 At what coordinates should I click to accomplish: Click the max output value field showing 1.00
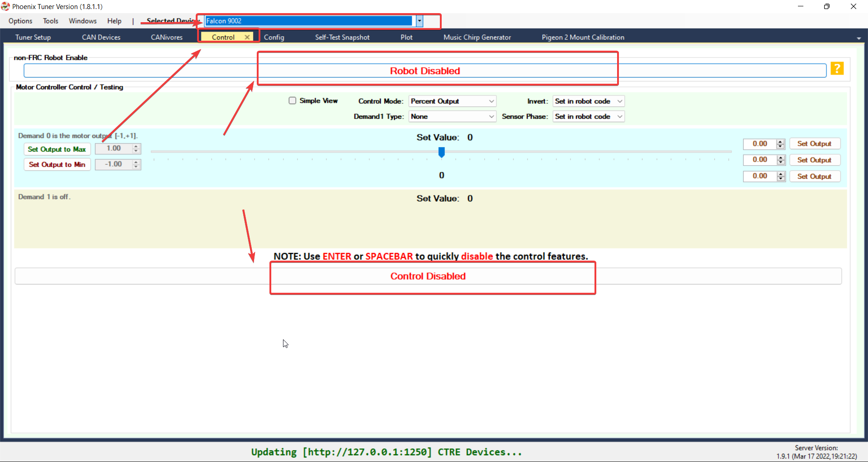click(x=113, y=148)
